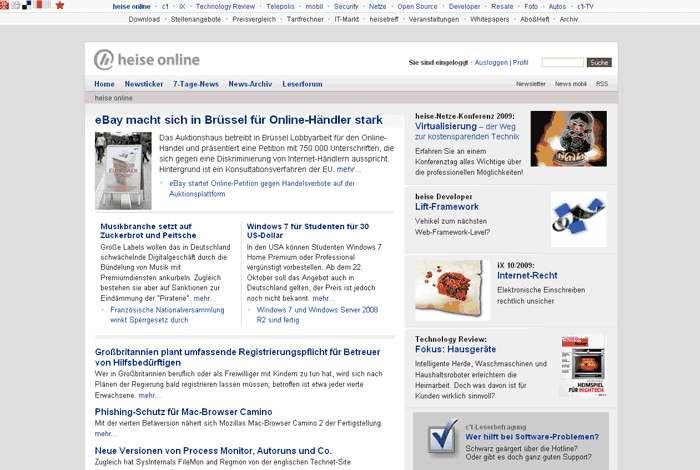The height and width of the screenshot is (470, 700).
Task: Open the News mobil link
Action: click(x=571, y=84)
